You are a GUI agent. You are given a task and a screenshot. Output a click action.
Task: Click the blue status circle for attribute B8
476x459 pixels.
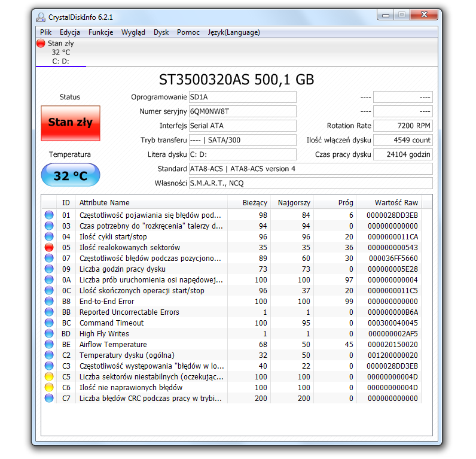[49, 302]
